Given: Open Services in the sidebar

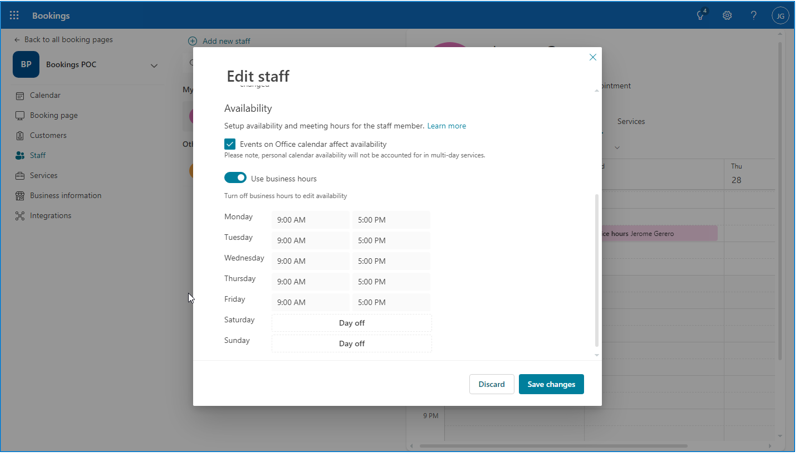Looking at the screenshot, I should [43, 176].
